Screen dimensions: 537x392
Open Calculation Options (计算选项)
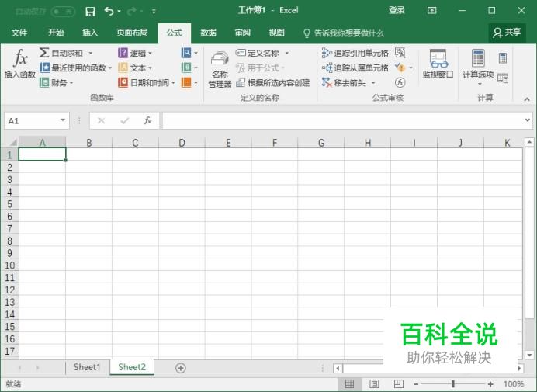pyautogui.click(x=478, y=68)
